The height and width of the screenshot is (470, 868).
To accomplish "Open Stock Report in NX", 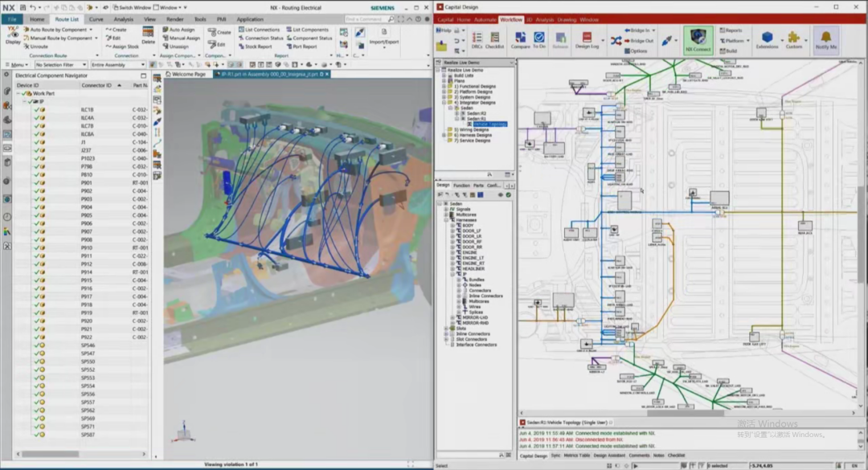I will point(255,47).
